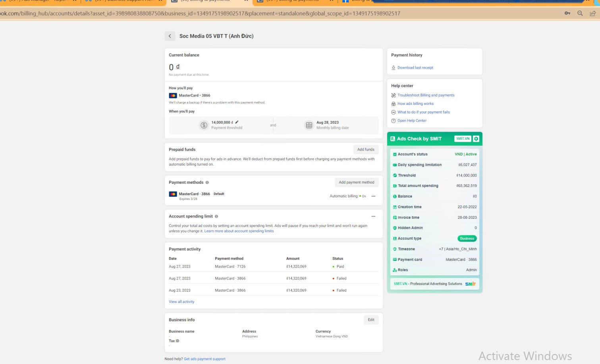
Task: Open the Account spending limit options menu
Action: [373, 216]
